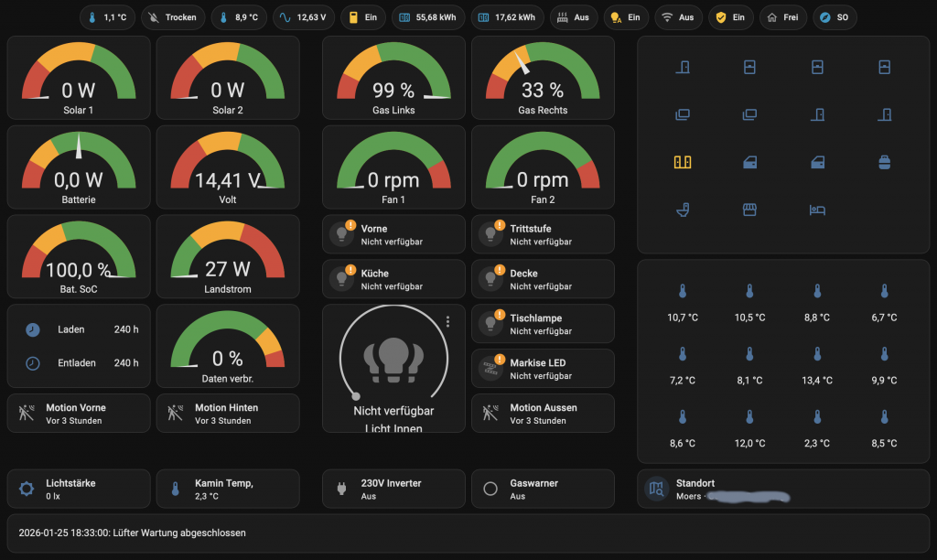Open the 12,63 V voltage chip

point(304,17)
